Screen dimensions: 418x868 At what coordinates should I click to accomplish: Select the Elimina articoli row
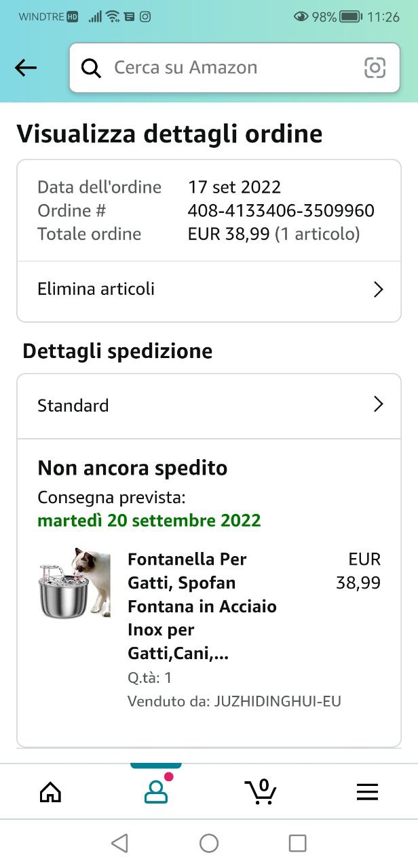point(204,290)
